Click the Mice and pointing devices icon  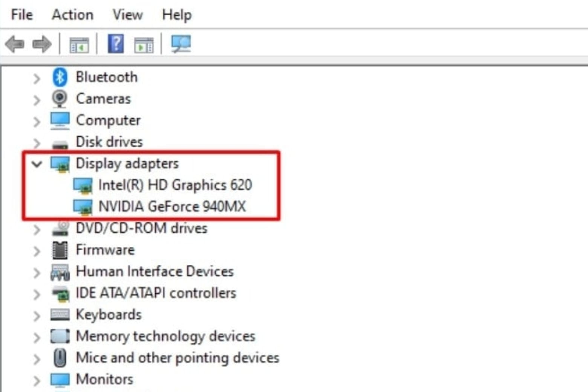(x=60, y=358)
